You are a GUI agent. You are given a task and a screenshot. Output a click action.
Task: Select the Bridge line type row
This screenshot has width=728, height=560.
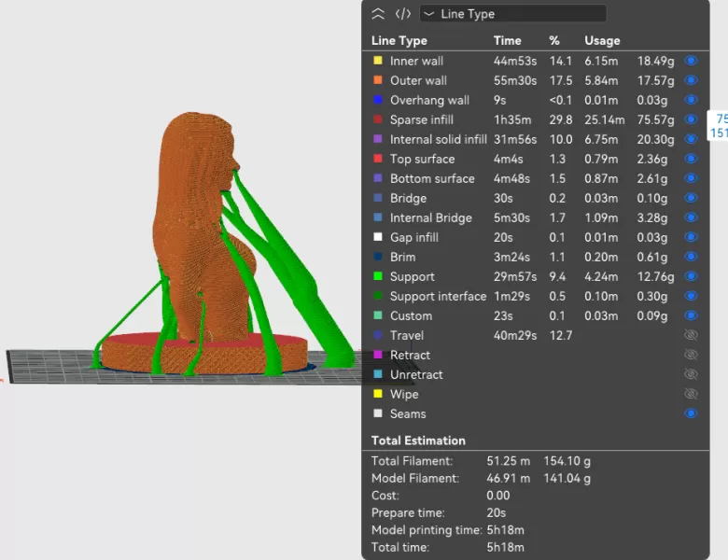[408, 198]
